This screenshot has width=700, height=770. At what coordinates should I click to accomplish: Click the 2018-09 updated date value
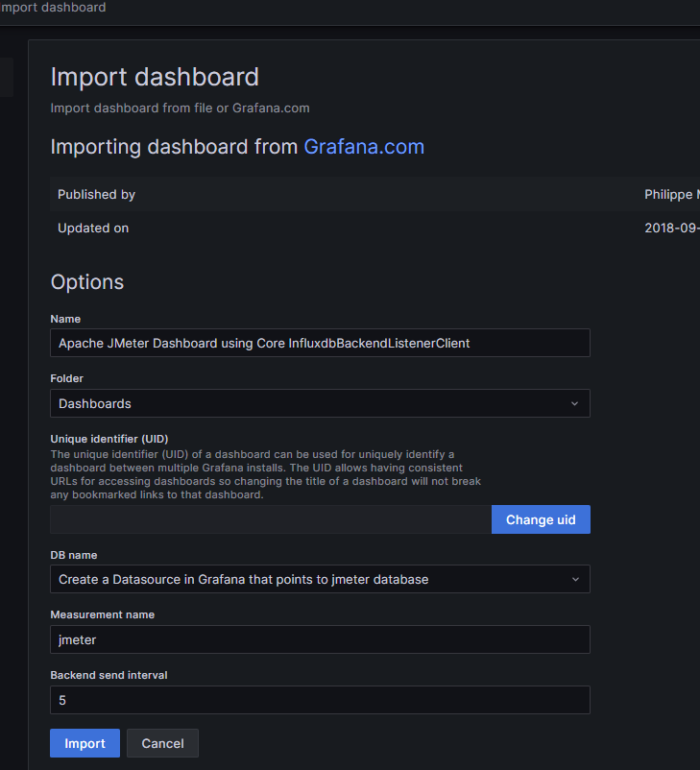click(x=672, y=228)
